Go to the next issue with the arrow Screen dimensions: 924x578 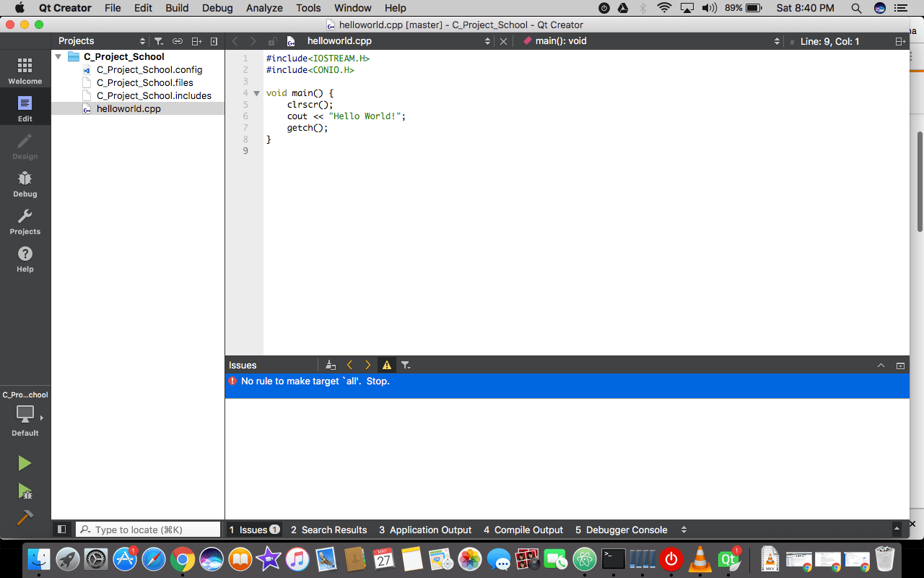coord(368,365)
